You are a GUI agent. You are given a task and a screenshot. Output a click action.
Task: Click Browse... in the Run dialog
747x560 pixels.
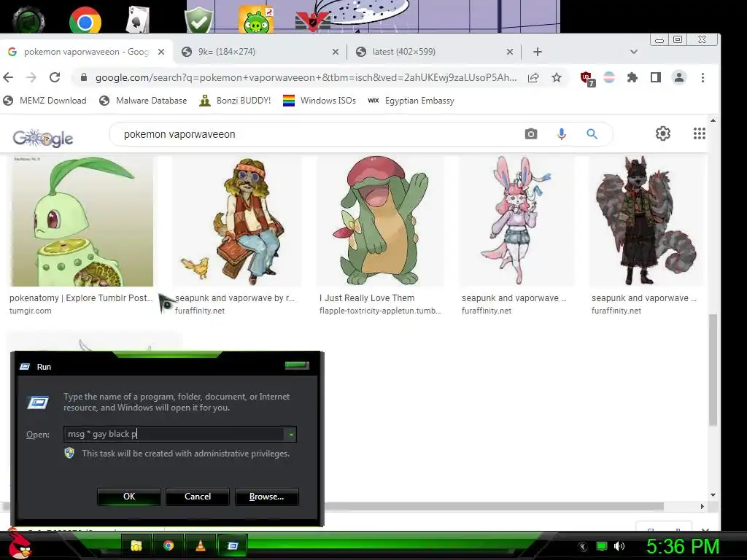267,497
